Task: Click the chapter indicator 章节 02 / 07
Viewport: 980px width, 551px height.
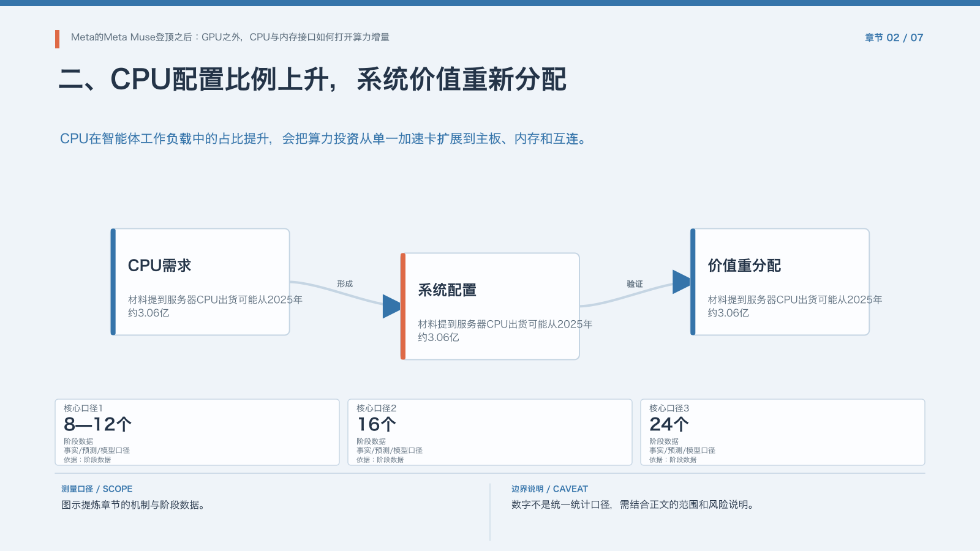Action: click(x=894, y=38)
